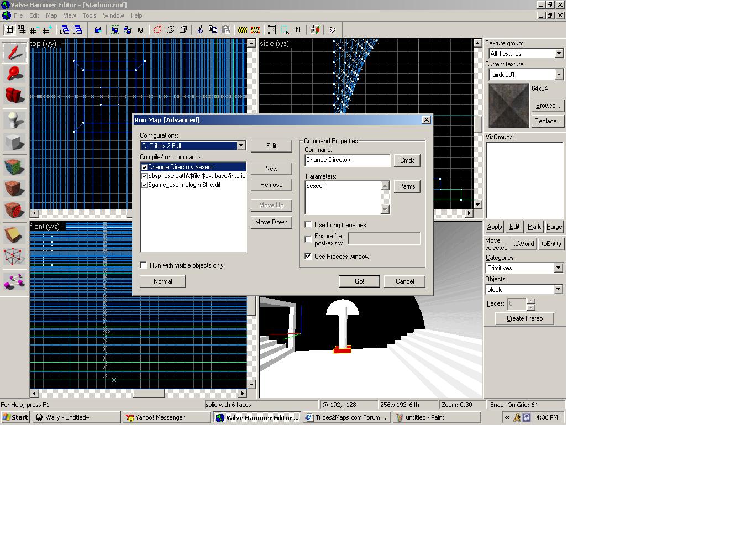Click the Move Down button
The width and height of the screenshot is (746, 560).
coord(271,222)
